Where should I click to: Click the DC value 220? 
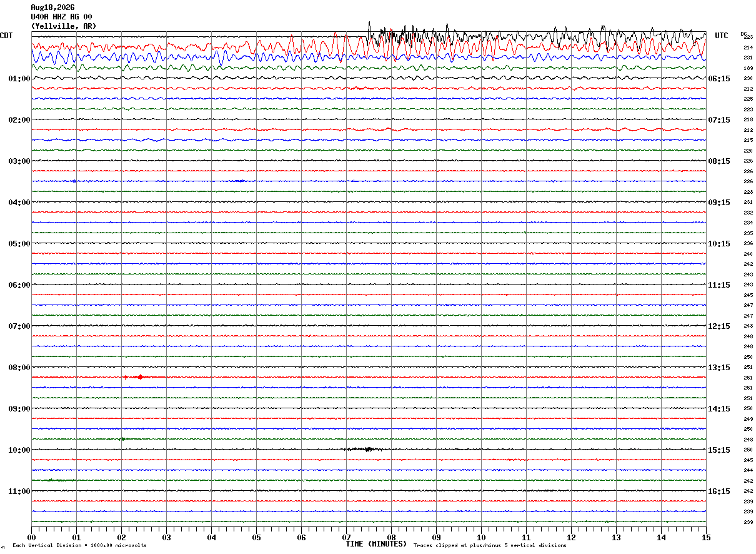pos(748,151)
